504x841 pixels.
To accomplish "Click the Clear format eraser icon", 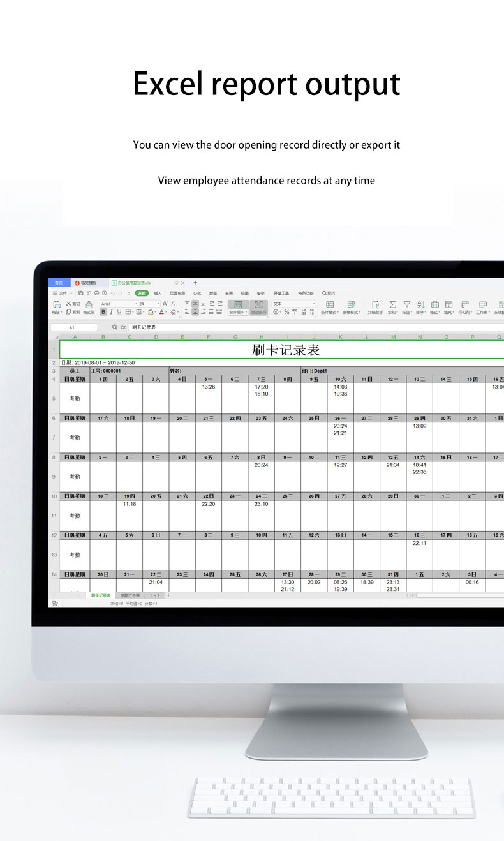I will (174, 312).
